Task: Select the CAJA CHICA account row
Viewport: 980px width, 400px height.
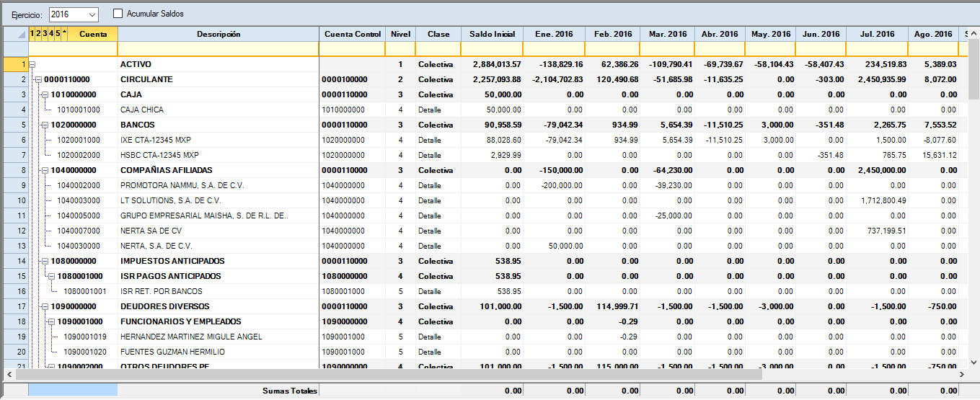Action: (142, 110)
